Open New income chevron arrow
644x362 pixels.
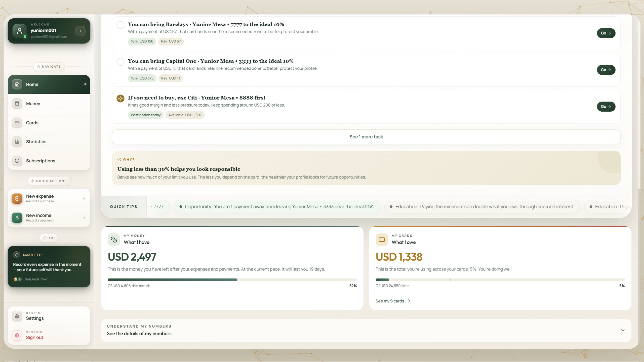84,218
